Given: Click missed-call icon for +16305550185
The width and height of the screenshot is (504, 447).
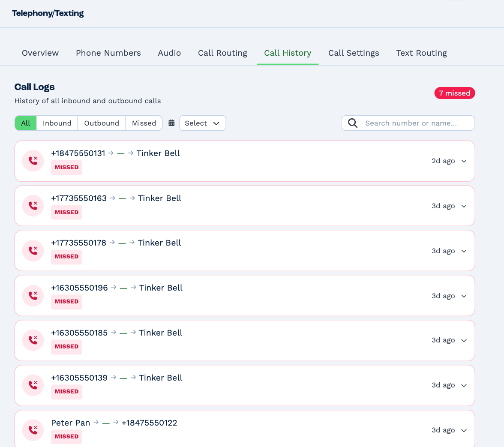Looking at the screenshot, I should [33, 340].
